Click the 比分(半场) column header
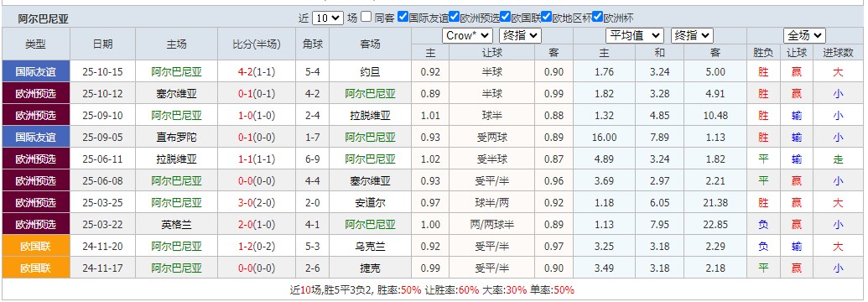Viewport: 868px width, 302px height. 257,44
